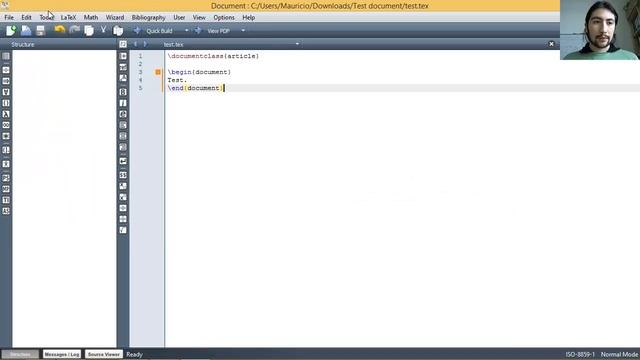Image resolution: width=640 pixels, height=360 pixels.
Task: Undo the last edit with the orange arrow
Action: click(x=60, y=30)
